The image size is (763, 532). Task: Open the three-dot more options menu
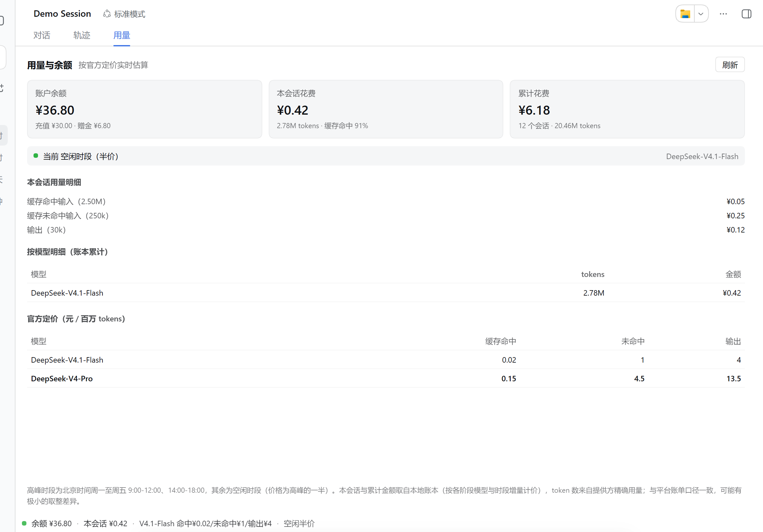pyautogui.click(x=723, y=14)
